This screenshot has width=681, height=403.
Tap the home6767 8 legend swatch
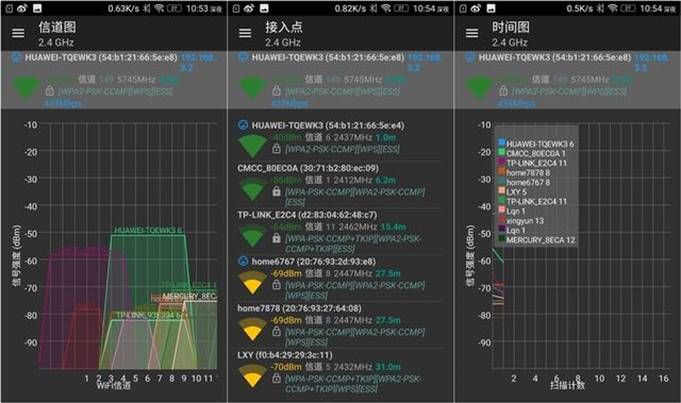pyautogui.click(x=502, y=181)
